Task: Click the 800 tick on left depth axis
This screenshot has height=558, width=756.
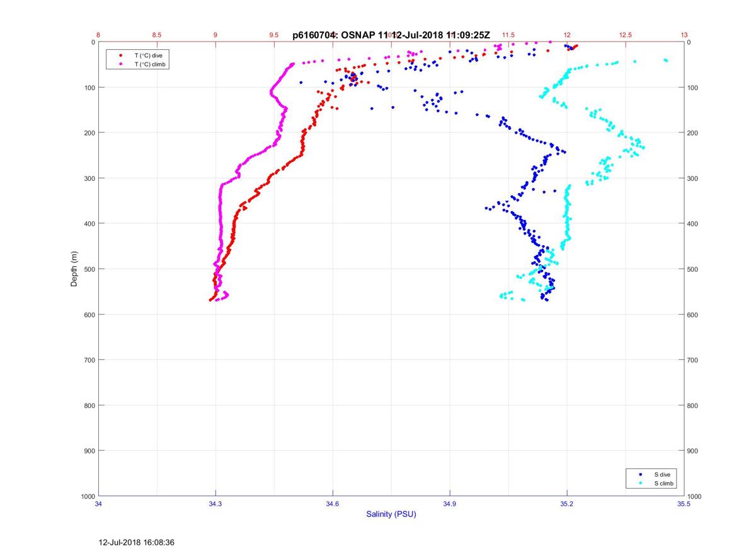Action: point(90,405)
